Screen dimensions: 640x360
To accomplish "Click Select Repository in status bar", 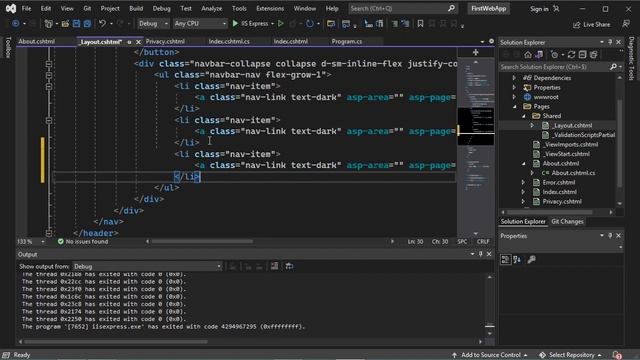I will (x=571, y=355).
